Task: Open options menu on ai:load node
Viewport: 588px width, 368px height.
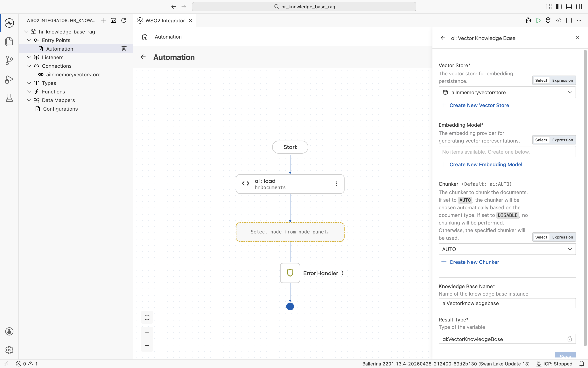Action: point(337,184)
